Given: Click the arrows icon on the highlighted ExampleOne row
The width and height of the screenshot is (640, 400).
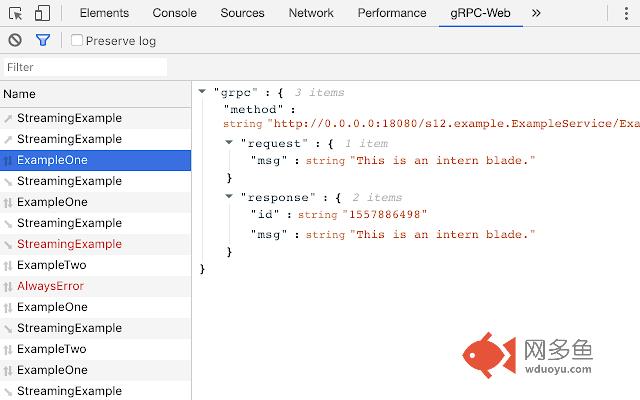Looking at the screenshot, I should [8, 160].
